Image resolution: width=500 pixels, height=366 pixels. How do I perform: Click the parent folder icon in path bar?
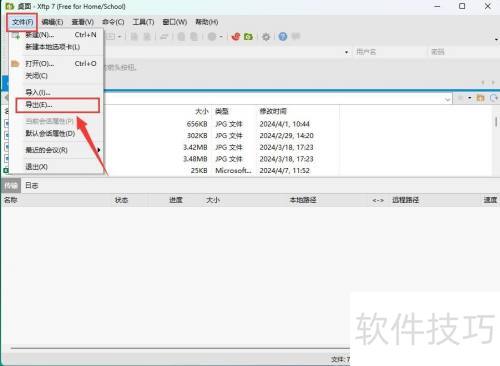point(480,98)
